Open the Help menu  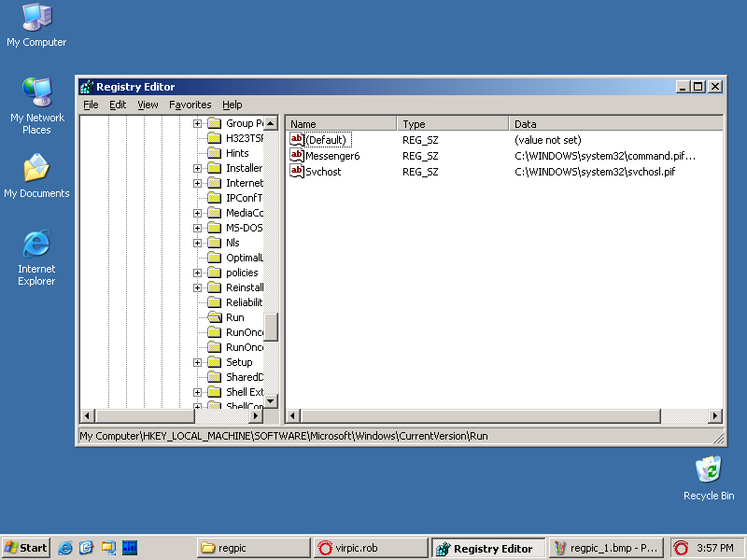coord(232,105)
